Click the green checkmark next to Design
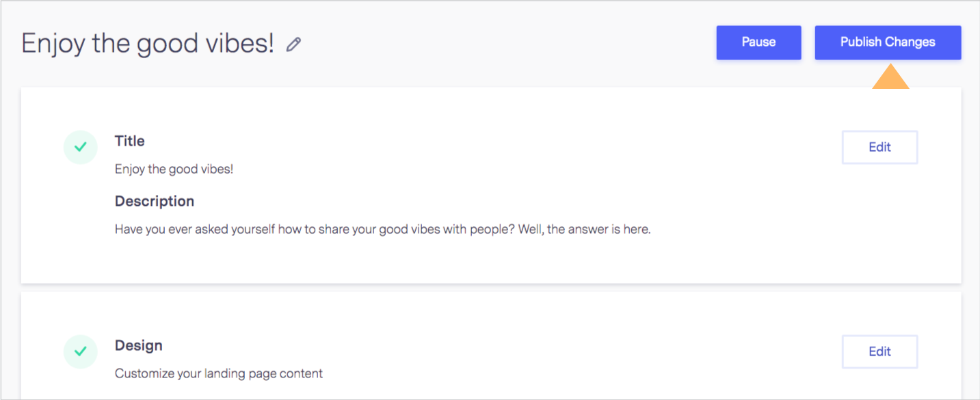This screenshot has height=400, width=980. point(81,351)
